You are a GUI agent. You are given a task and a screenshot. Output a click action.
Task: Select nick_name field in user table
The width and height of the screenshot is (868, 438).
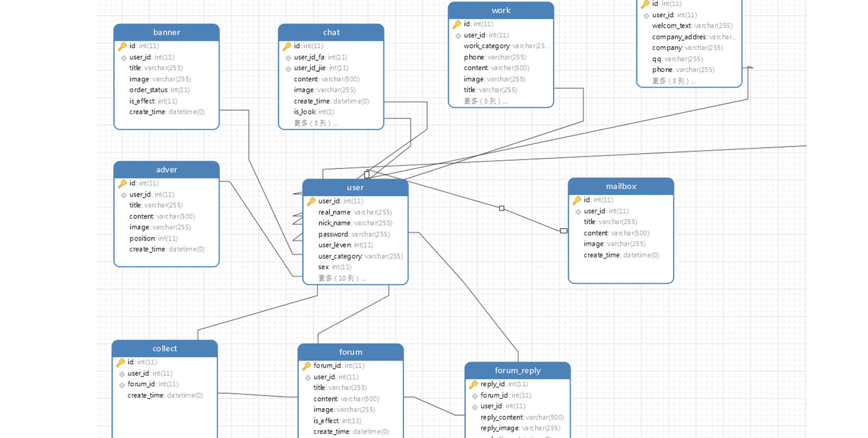click(355, 223)
